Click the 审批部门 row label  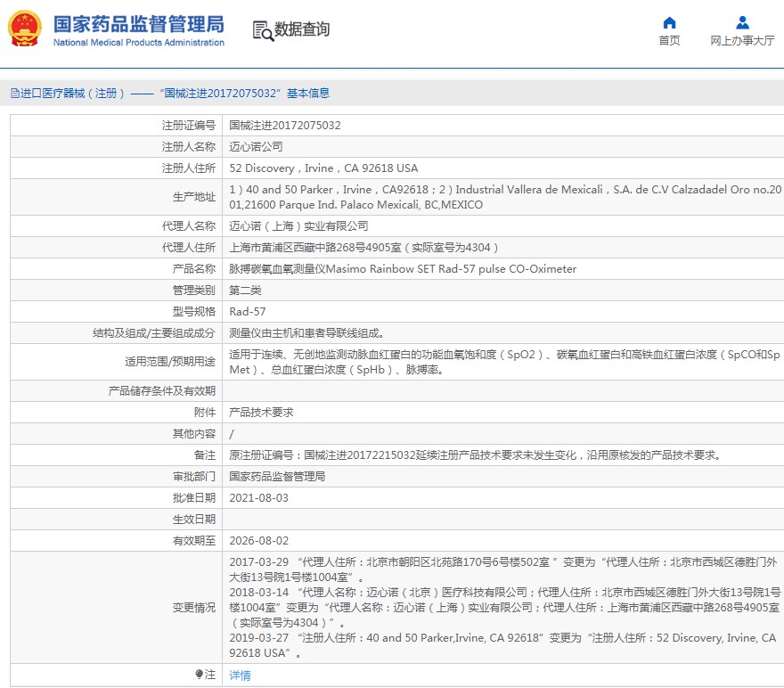(x=194, y=477)
